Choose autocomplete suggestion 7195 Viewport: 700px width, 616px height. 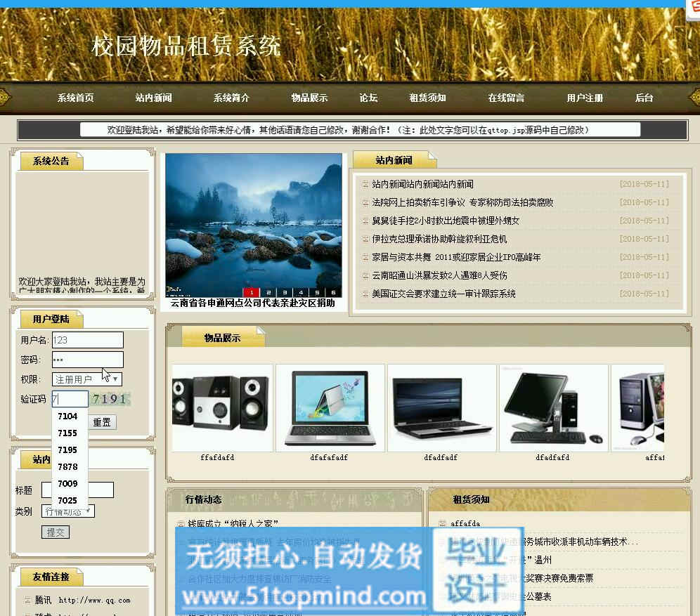(67, 450)
